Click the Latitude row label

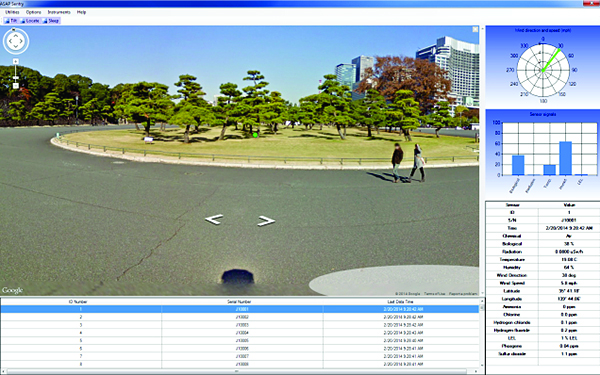(x=512, y=291)
